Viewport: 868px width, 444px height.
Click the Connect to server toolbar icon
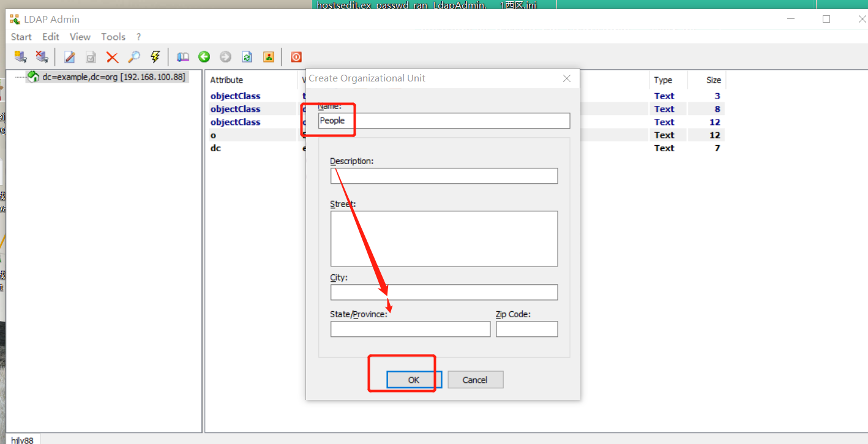point(21,57)
